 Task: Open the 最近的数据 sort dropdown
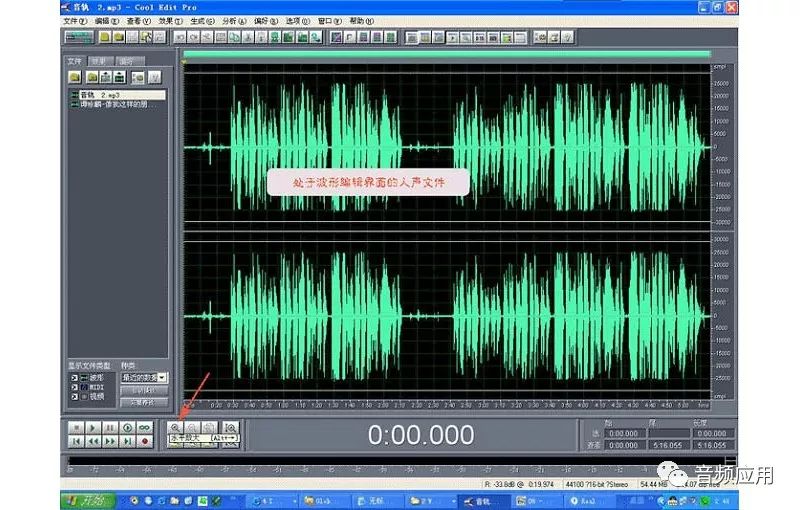[144, 377]
